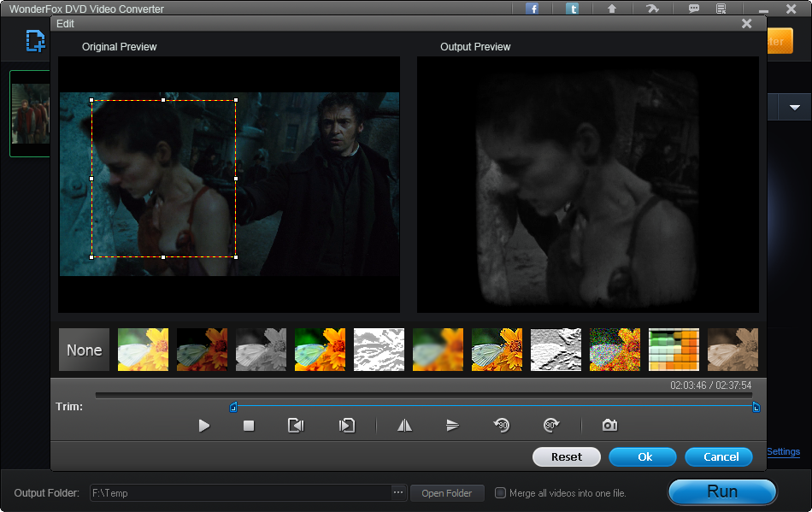Rotate video 90 degrees clockwise

tap(551, 425)
